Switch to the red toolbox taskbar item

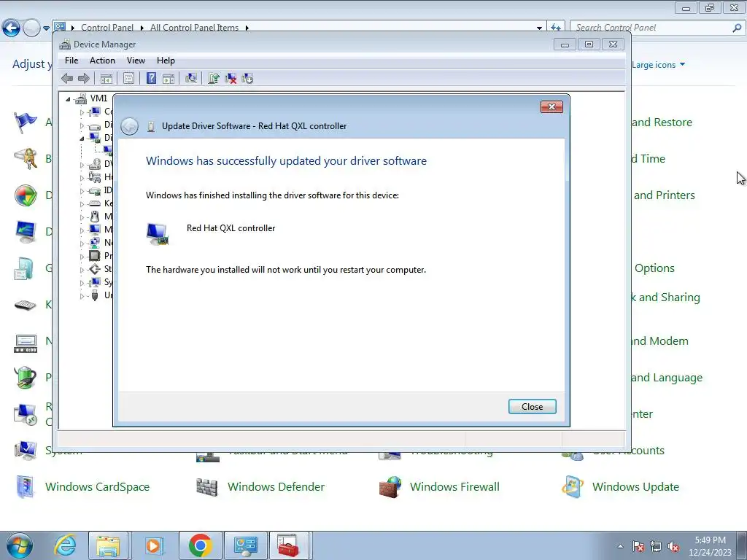289,545
